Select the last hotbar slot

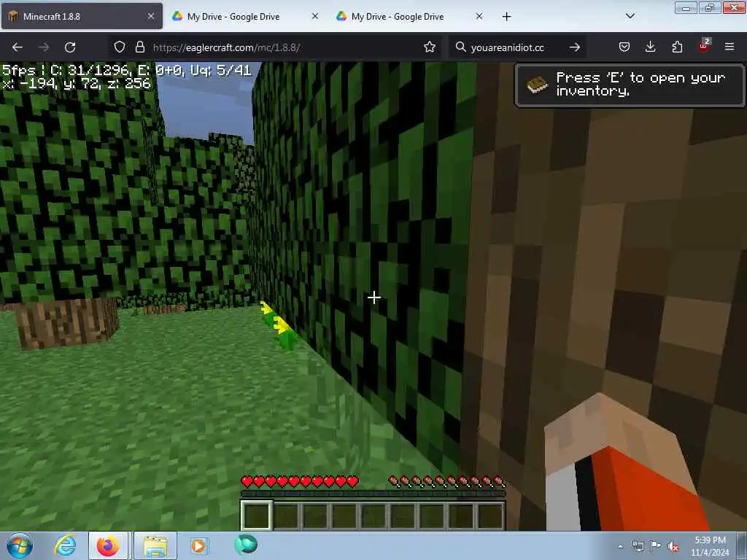[489, 516]
